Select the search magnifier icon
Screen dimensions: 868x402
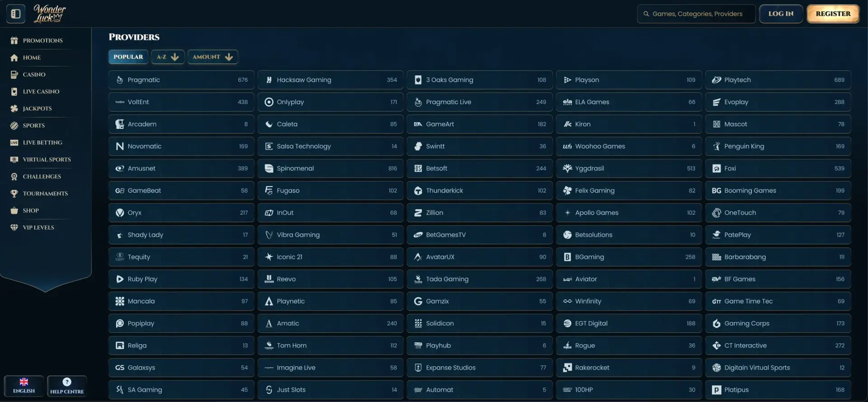(646, 14)
